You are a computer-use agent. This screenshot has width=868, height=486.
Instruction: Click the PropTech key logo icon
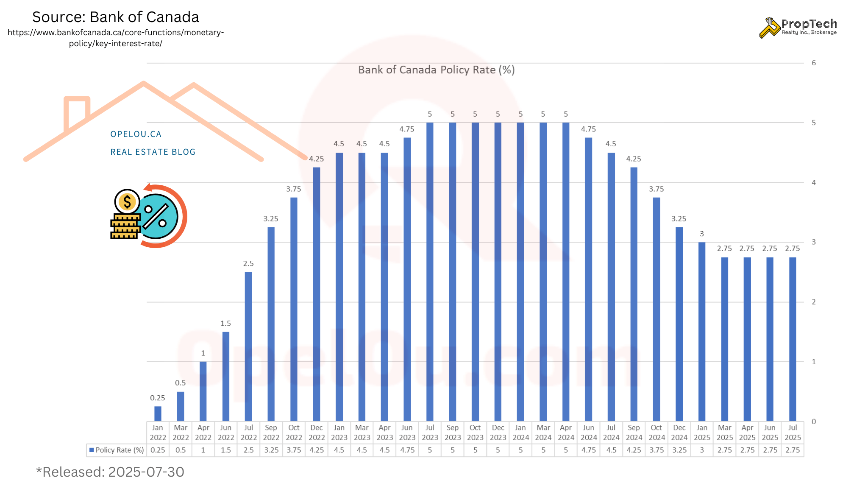pyautogui.click(x=769, y=28)
